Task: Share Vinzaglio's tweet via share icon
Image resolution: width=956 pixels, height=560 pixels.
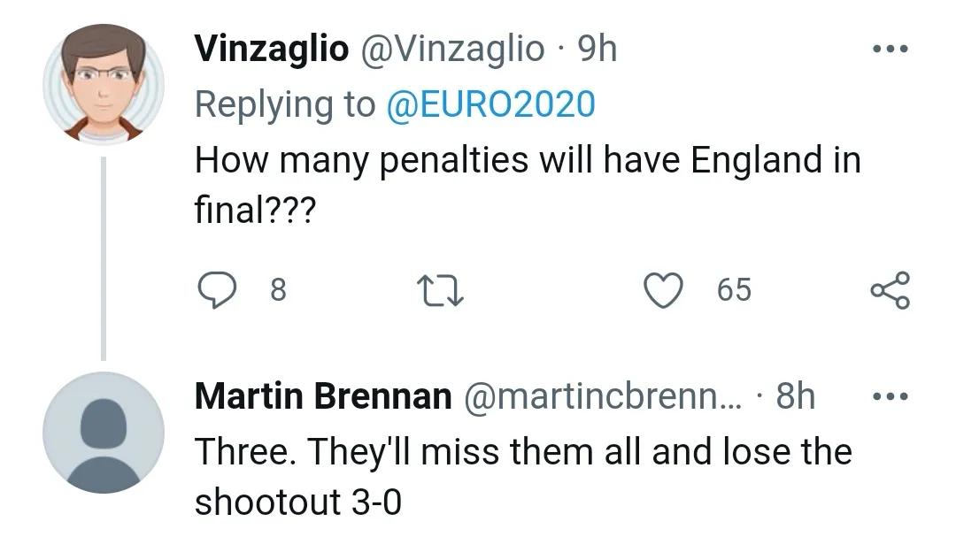Action: tap(889, 290)
